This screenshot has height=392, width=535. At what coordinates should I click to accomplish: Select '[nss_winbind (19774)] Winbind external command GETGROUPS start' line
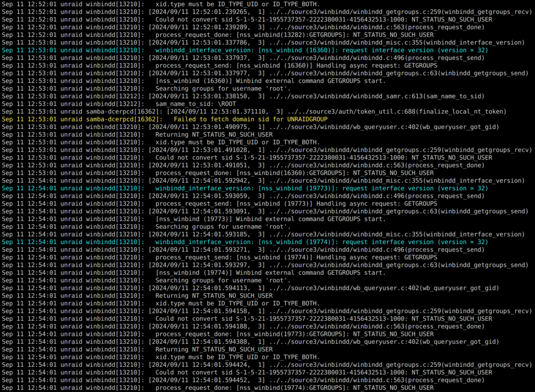(194, 273)
